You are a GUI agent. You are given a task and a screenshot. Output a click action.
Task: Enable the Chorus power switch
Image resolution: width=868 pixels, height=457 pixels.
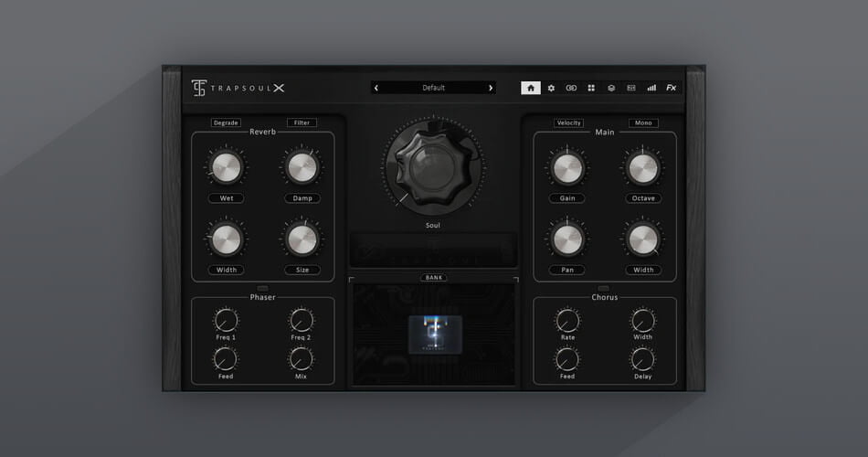(603, 289)
